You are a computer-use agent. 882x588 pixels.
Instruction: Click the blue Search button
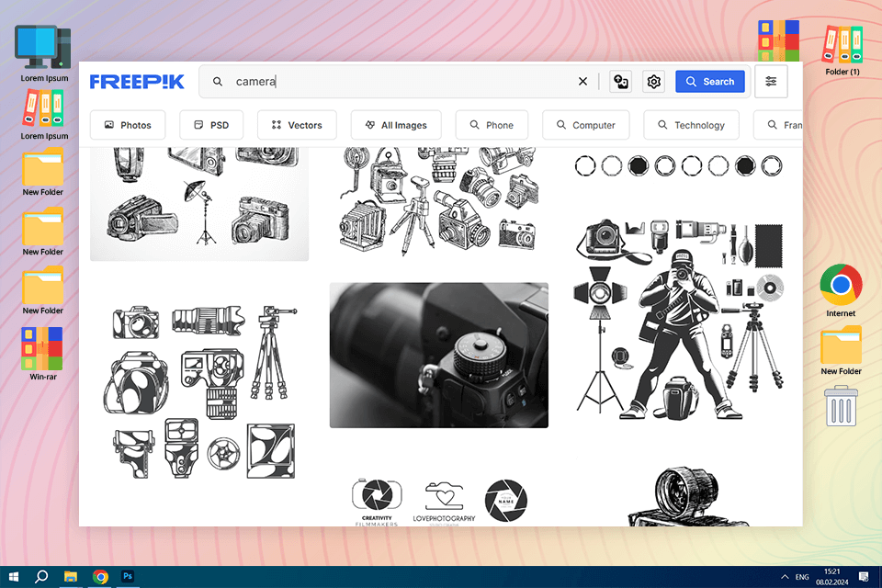(x=710, y=82)
